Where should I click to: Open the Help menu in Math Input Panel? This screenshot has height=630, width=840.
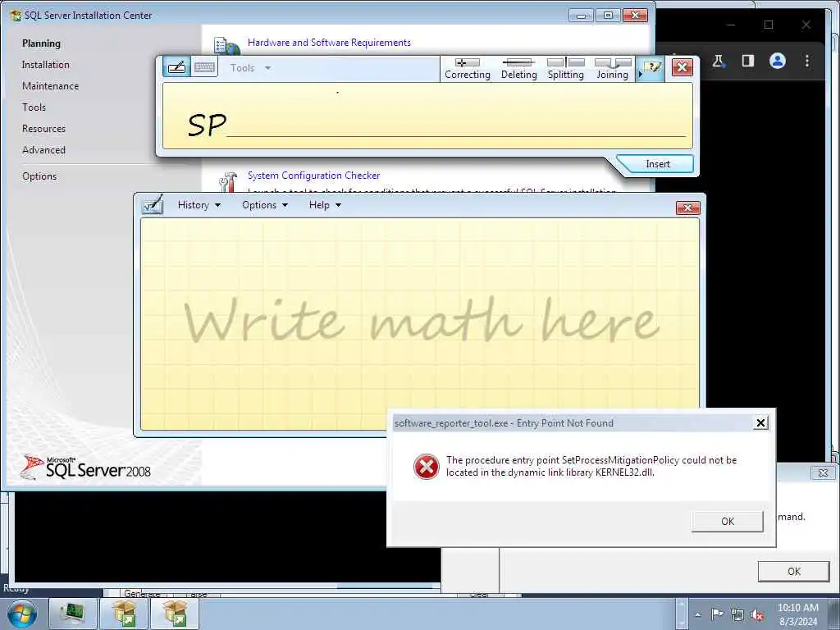(325, 205)
